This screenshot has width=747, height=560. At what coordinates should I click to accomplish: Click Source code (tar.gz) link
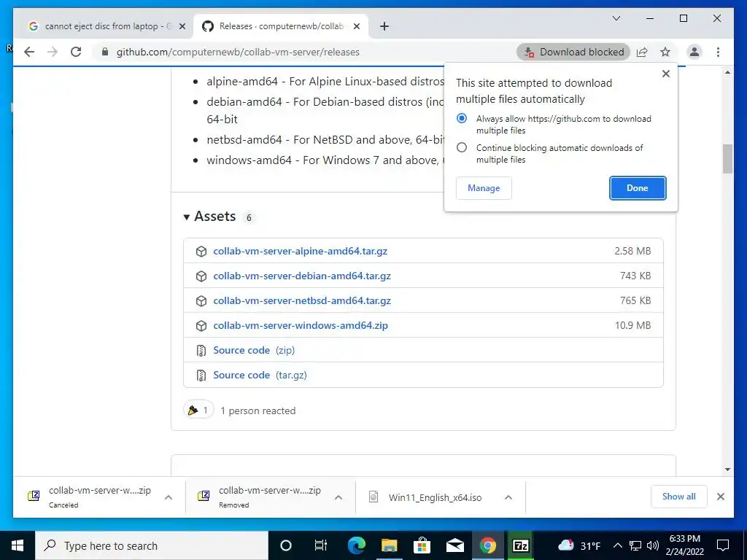point(260,375)
